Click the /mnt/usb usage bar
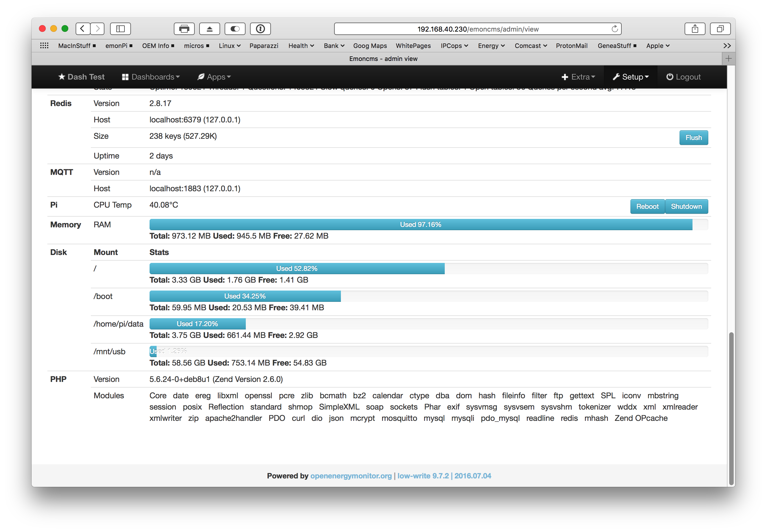This screenshot has width=767, height=532. coord(429,351)
